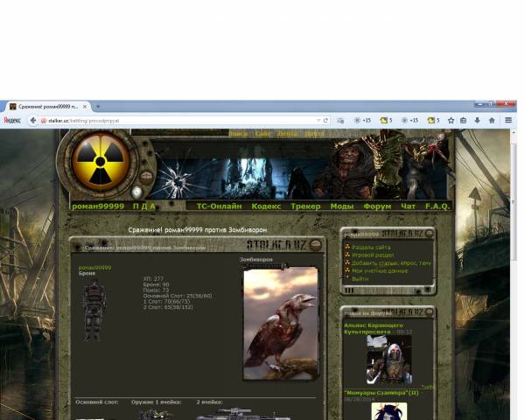Open the Форум menu item
The height and width of the screenshot is (420, 525).
click(x=377, y=206)
